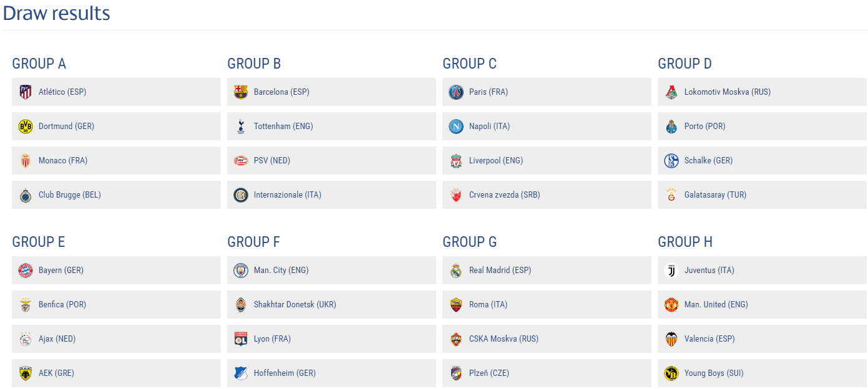Select the Plzeň (CZE) row
The width and height of the screenshot is (868, 389).
[x=547, y=373]
